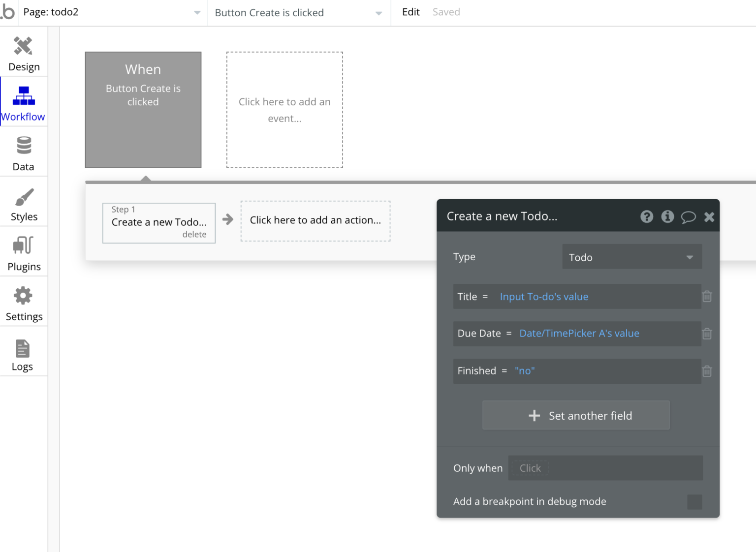Expand the Type dropdown showing Todo

[x=631, y=257]
